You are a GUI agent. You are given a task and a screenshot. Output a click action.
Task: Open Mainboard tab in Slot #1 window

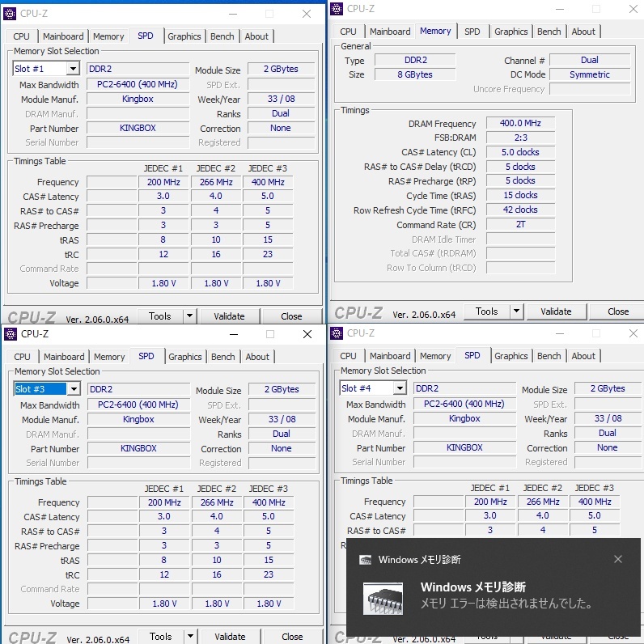(x=63, y=36)
